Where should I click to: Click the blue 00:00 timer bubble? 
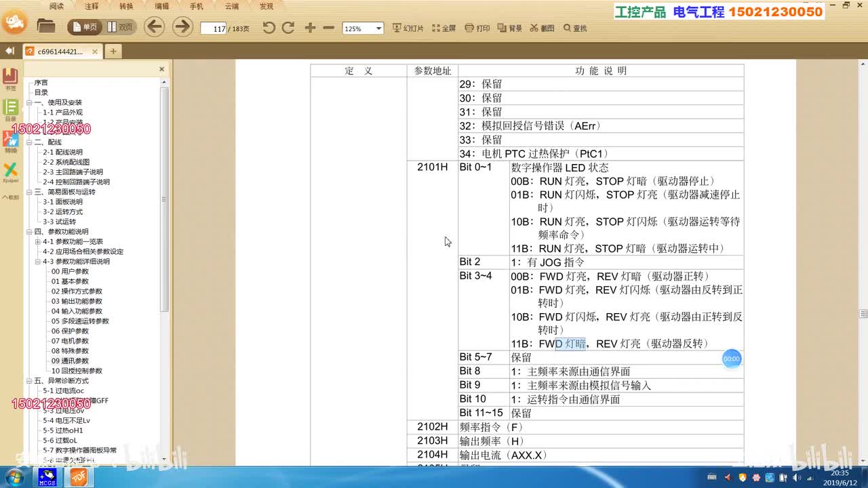(x=732, y=359)
